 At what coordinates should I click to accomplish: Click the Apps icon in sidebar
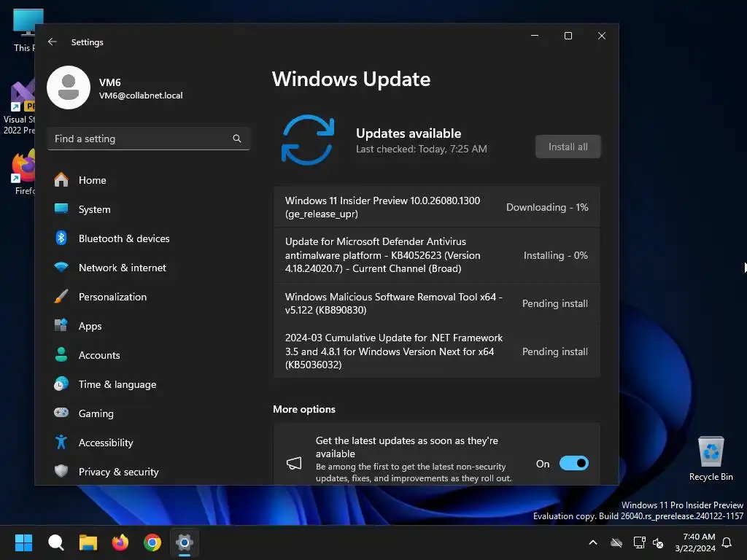click(61, 326)
